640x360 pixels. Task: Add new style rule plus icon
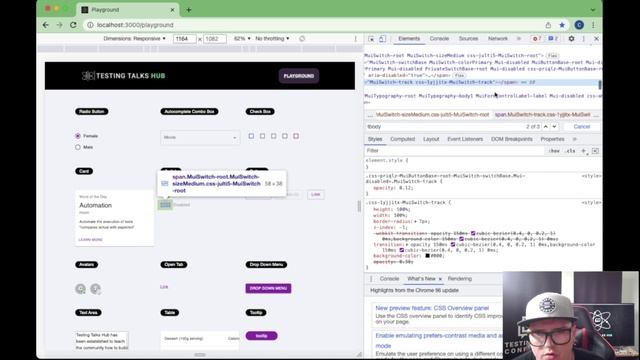pos(584,151)
